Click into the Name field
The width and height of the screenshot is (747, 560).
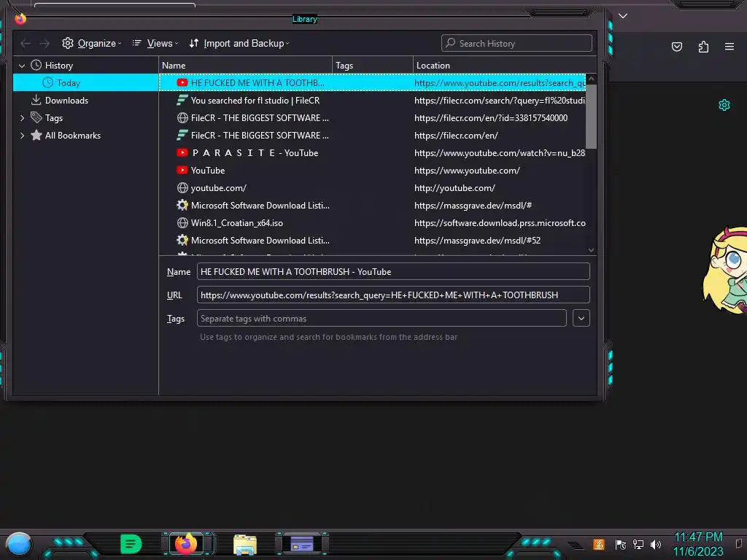pos(393,271)
